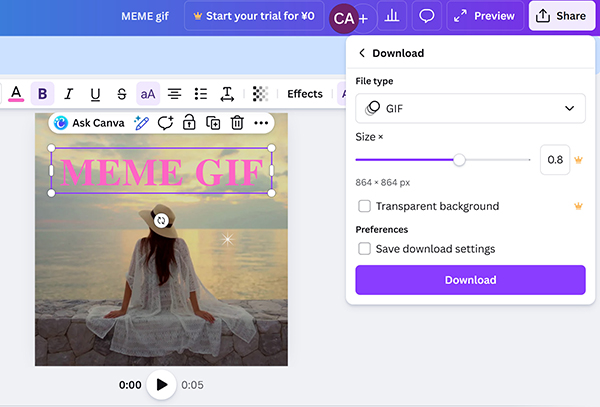Open the Magic Write pencil tool
This screenshot has width=600, height=407.
pyautogui.click(x=141, y=123)
